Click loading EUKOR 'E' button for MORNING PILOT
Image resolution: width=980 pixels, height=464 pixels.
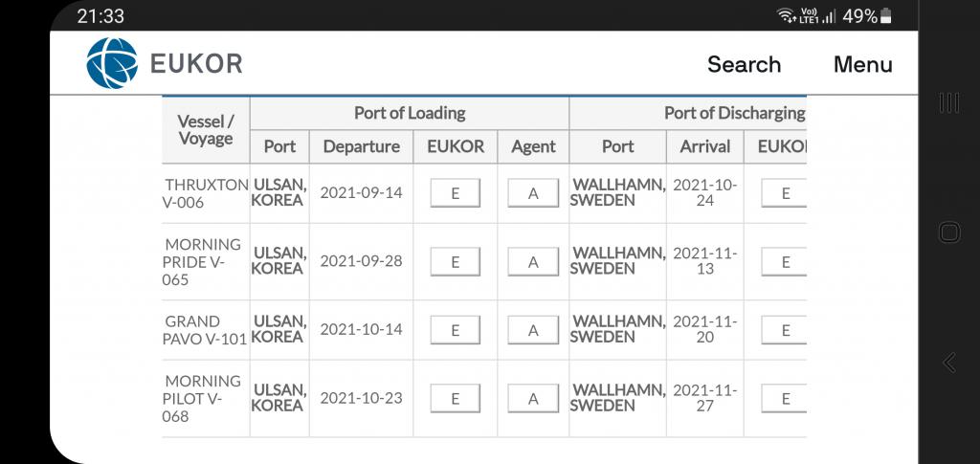tap(455, 398)
